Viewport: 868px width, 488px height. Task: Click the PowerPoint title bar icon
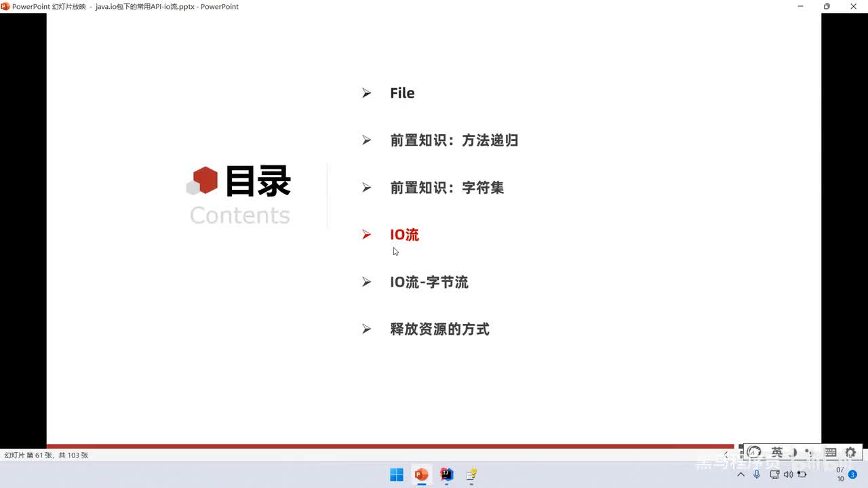coord(5,6)
